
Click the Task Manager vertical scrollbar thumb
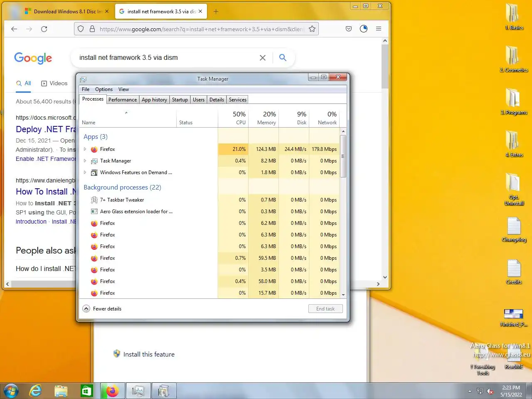[343, 156]
